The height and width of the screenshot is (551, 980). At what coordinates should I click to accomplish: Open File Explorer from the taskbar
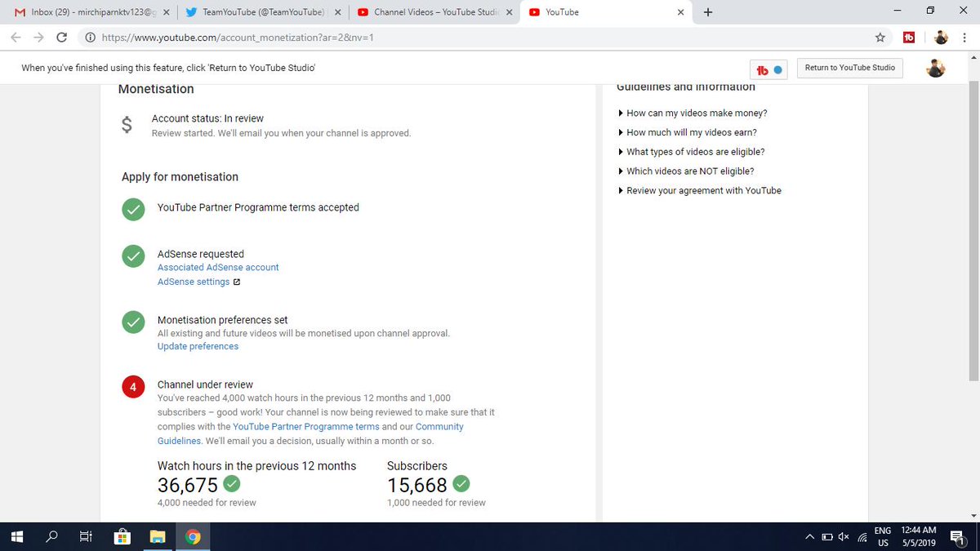(x=158, y=537)
